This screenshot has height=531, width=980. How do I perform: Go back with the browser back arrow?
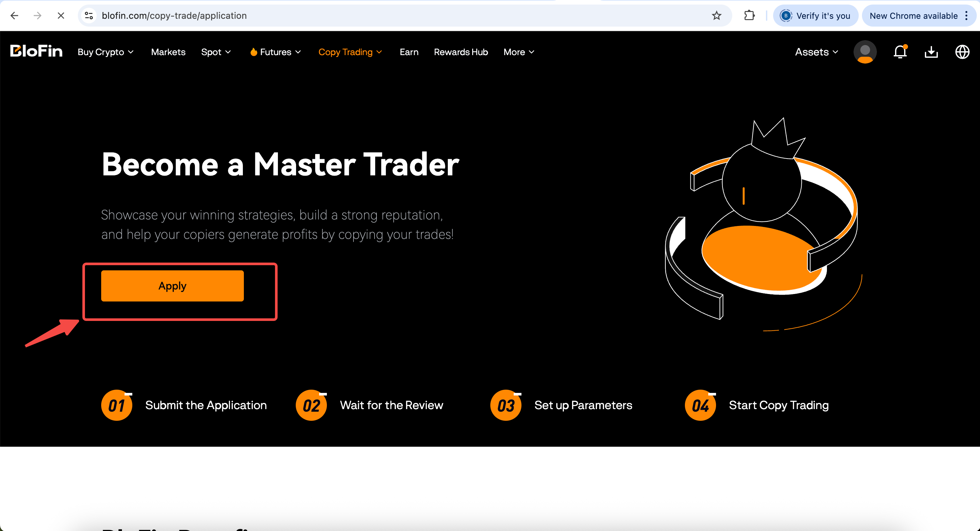click(x=14, y=16)
